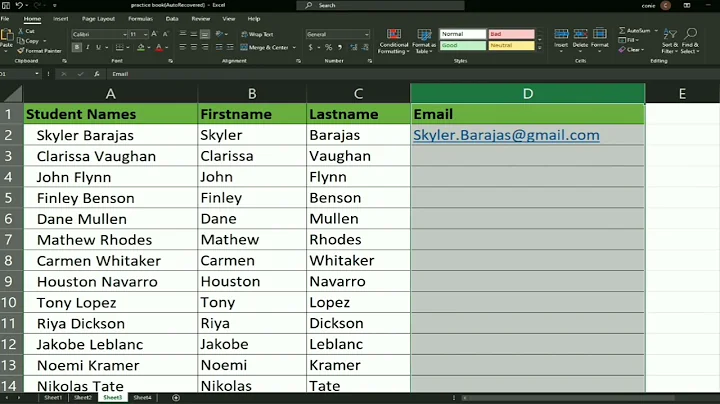Viewport: 720px width, 404px height.
Task: Open the Home ribbon tab
Action: click(32, 19)
